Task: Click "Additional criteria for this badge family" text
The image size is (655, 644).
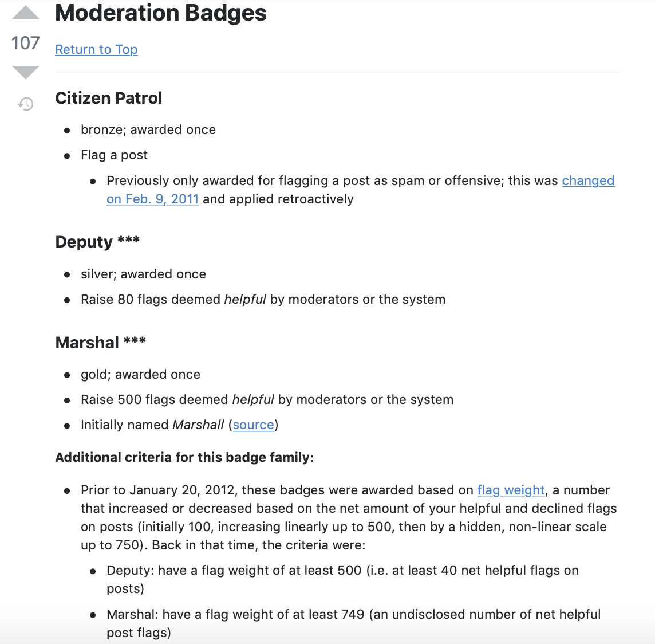Action: [x=184, y=458]
